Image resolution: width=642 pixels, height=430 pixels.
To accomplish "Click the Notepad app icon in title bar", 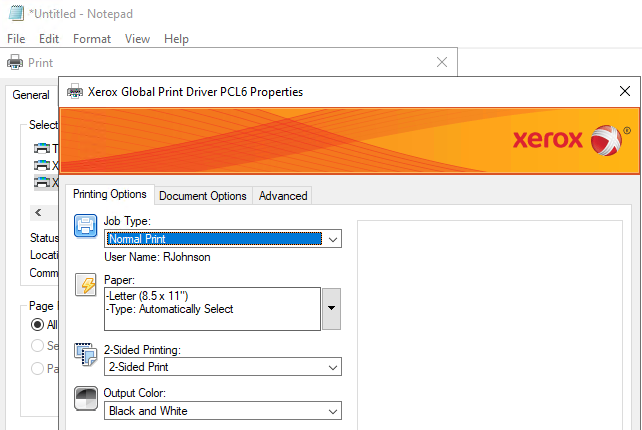I will (x=16, y=13).
